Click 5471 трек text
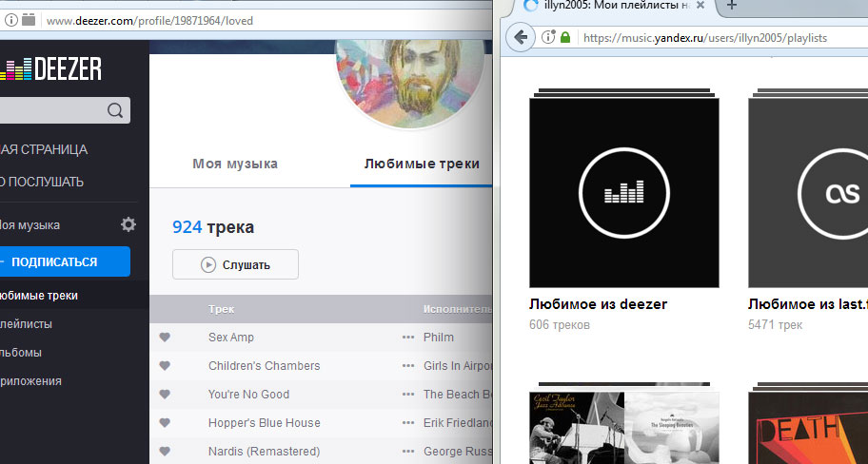Viewport: 868px width, 464px height. (x=775, y=325)
